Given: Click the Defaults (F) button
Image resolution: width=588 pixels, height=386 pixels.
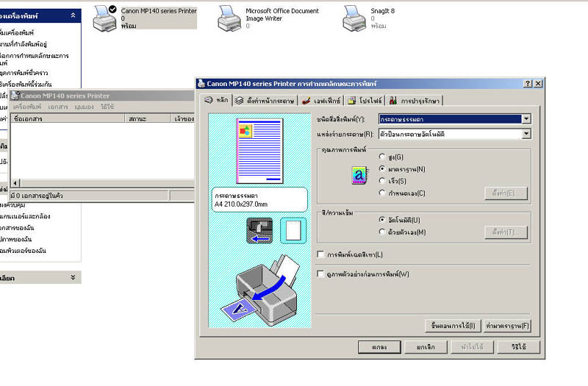Looking at the screenshot, I should 507,326.
